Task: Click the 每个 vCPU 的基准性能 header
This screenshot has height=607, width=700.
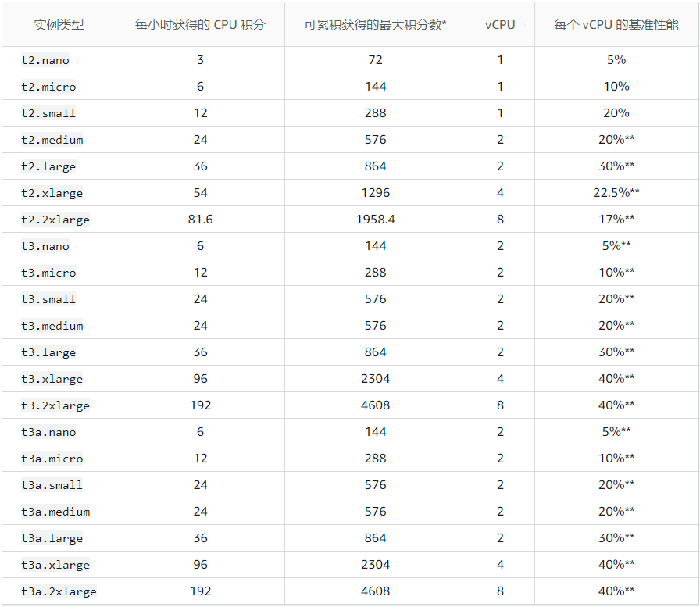Action: [616, 24]
